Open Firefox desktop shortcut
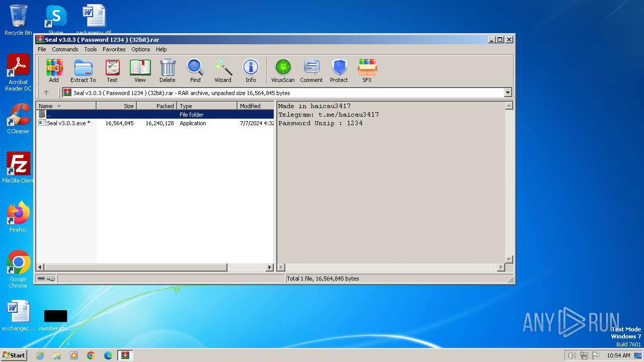Screen dimensions: 644x362 (x=18, y=217)
